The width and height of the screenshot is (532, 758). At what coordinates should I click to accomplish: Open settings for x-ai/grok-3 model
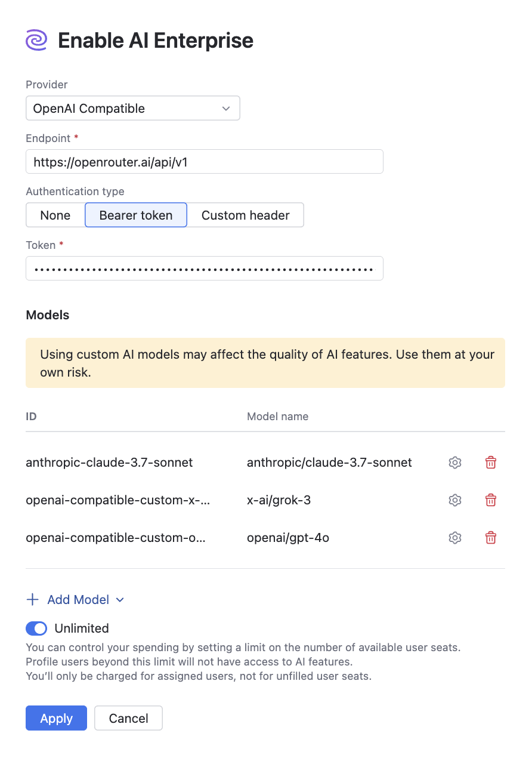tap(454, 500)
